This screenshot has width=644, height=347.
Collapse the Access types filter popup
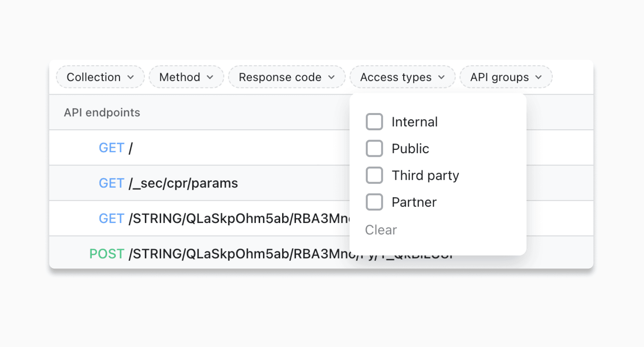pos(402,77)
